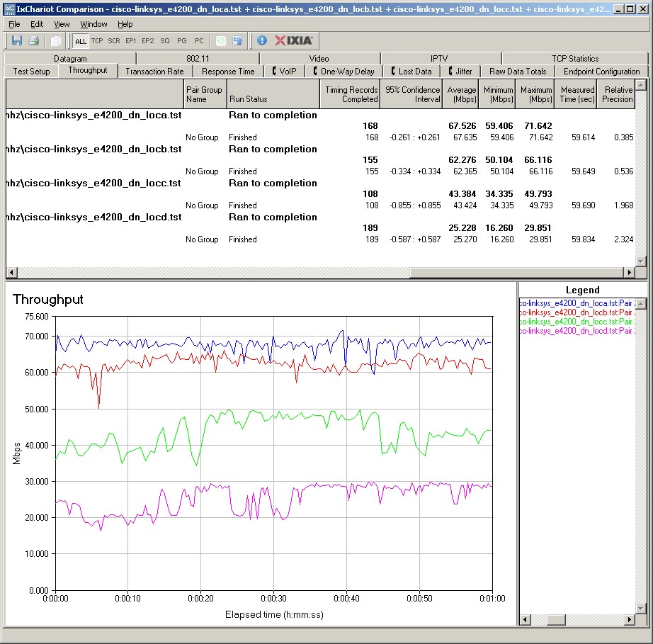This screenshot has height=644, width=653.
Task: Switch to the VoIP tab
Action: click(x=285, y=72)
